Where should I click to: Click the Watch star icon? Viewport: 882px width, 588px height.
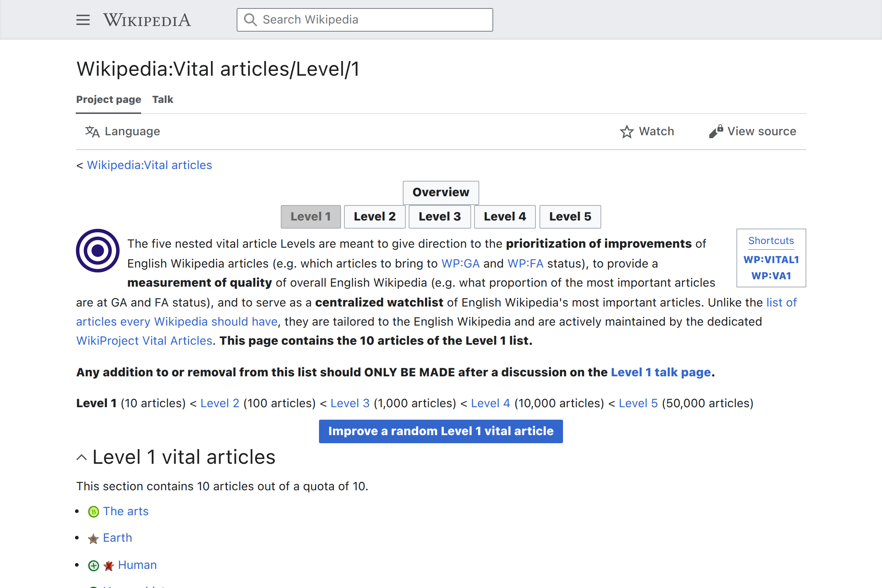click(627, 132)
